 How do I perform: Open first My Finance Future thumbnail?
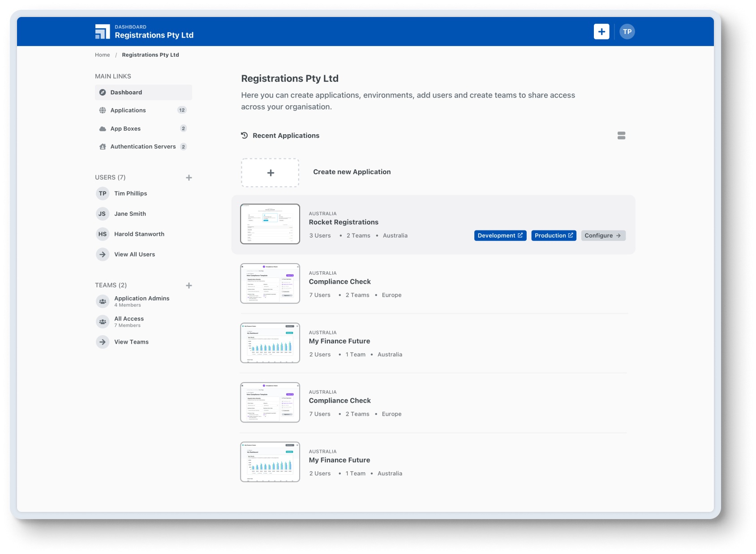click(270, 343)
